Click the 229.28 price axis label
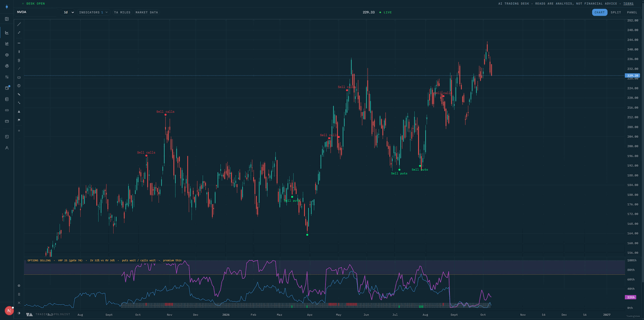This screenshot has width=644, height=320. [632, 76]
